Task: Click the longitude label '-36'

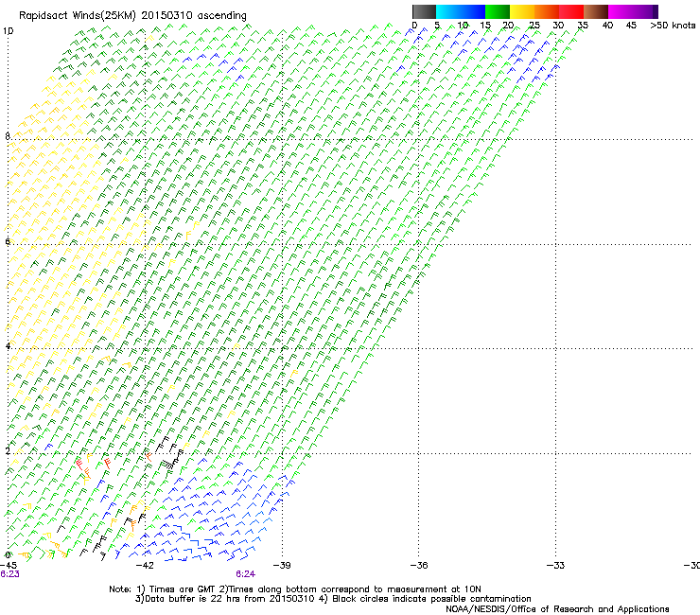Action: tap(419, 566)
